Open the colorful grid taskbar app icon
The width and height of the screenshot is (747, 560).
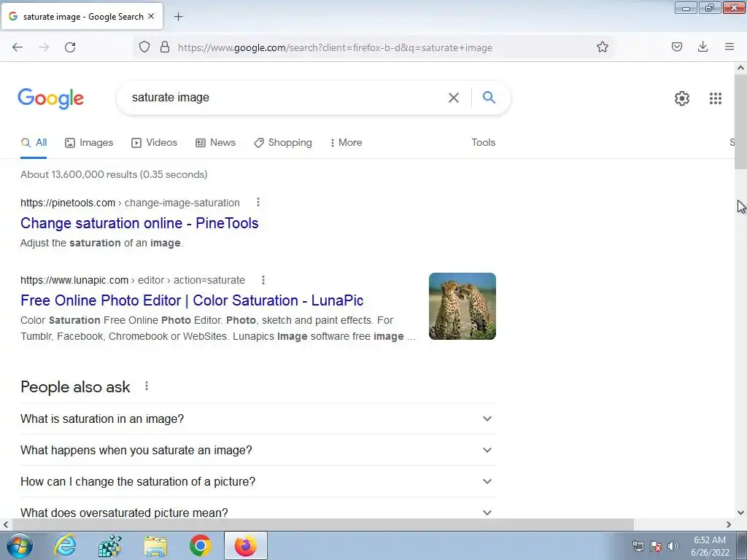coord(110,545)
